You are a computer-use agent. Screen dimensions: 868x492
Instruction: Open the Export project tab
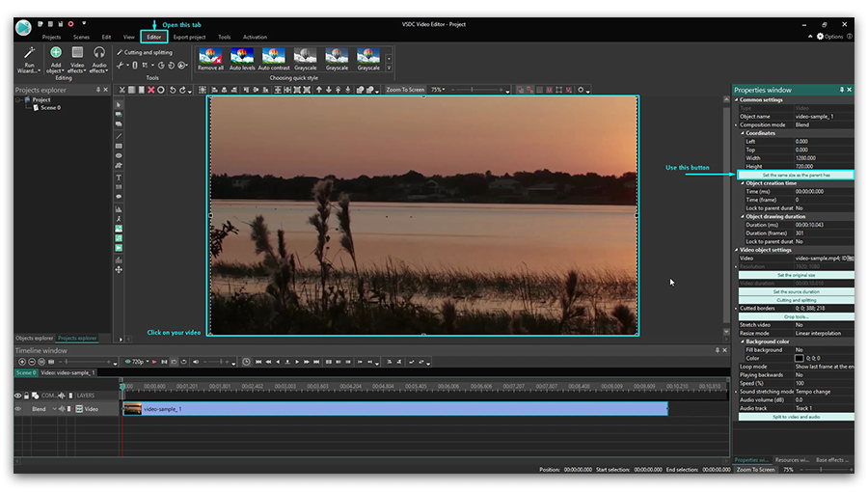tap(189, 37)
